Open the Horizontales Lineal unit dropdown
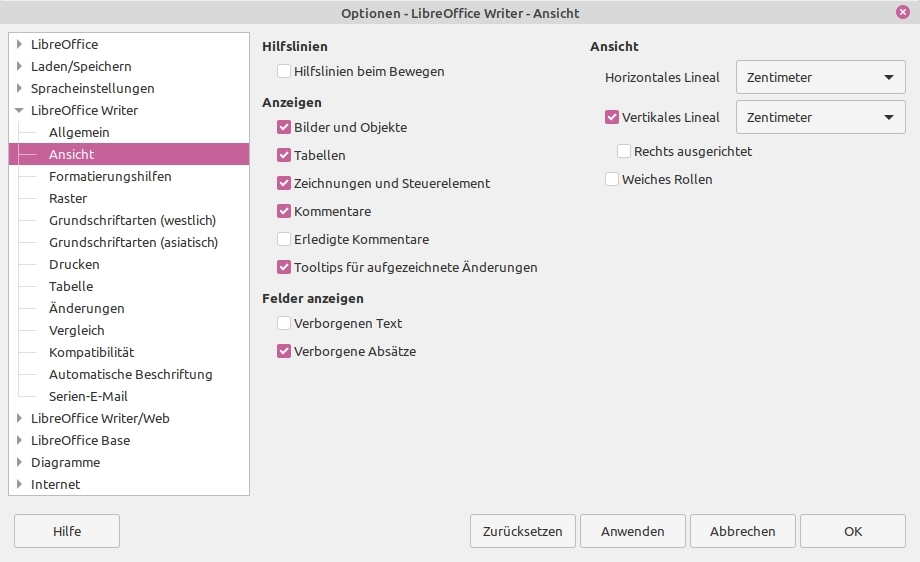The image size is (920, 562). click(821, 77)
